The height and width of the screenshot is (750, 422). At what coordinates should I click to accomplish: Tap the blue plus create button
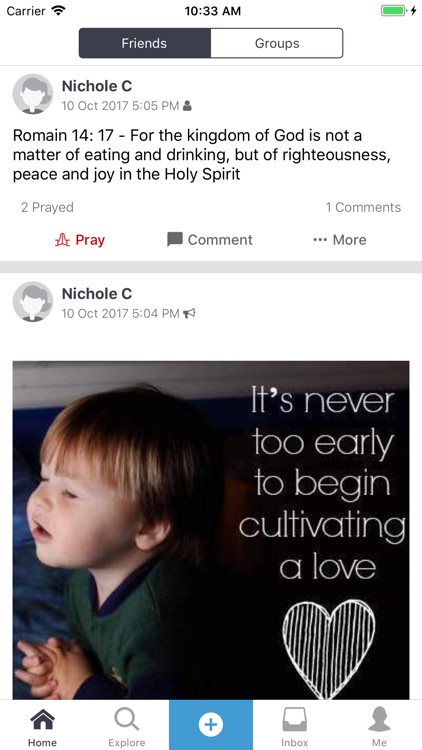(x=211, y=725)
